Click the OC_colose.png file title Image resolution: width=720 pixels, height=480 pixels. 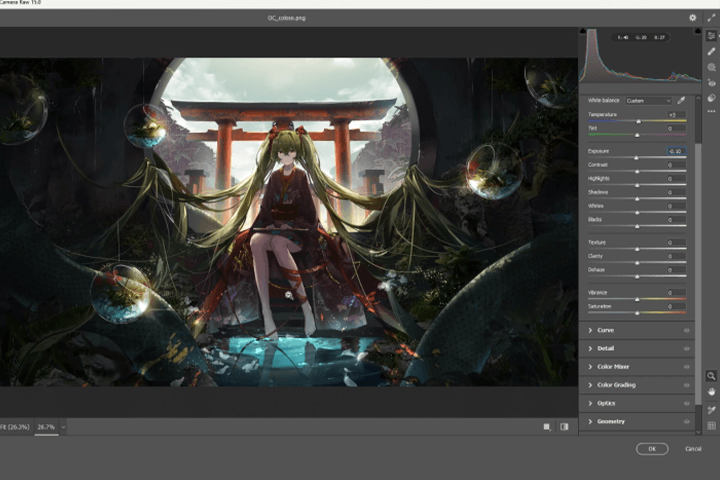287,18
